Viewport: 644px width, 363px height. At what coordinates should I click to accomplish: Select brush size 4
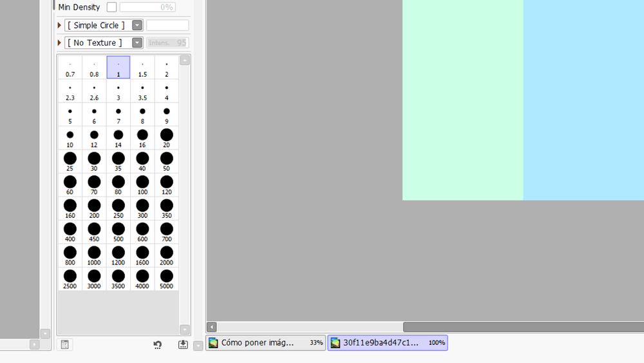(166, 91)
